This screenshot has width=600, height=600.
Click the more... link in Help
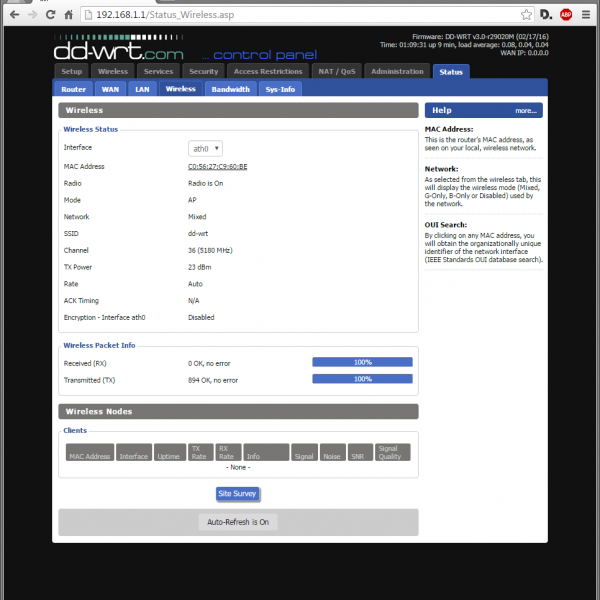526,111
